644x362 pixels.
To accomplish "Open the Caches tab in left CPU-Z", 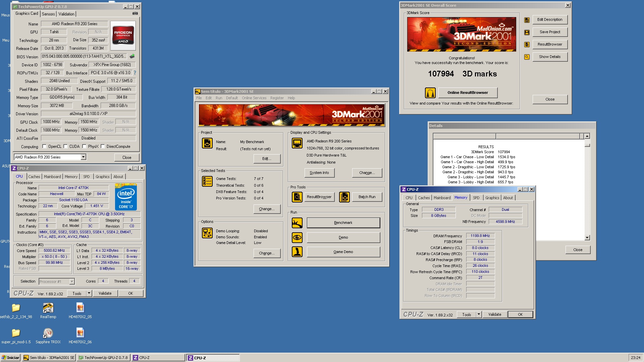I will (x=34, y=177).
